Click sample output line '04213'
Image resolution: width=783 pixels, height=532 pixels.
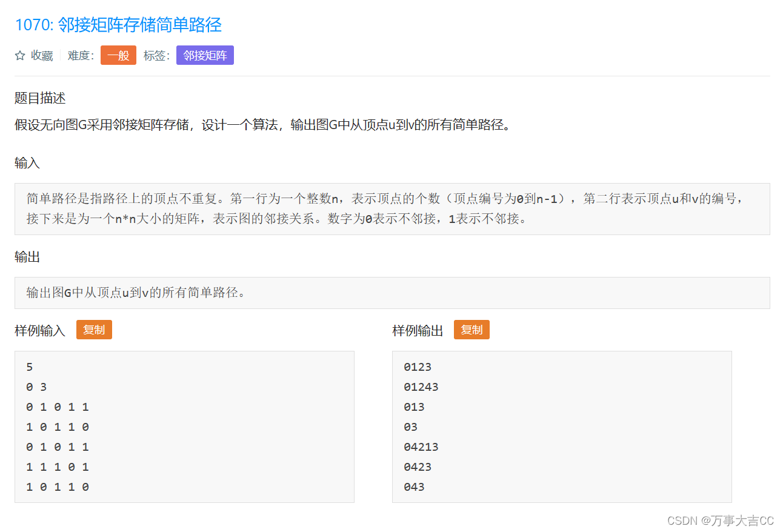coord(421,447)
